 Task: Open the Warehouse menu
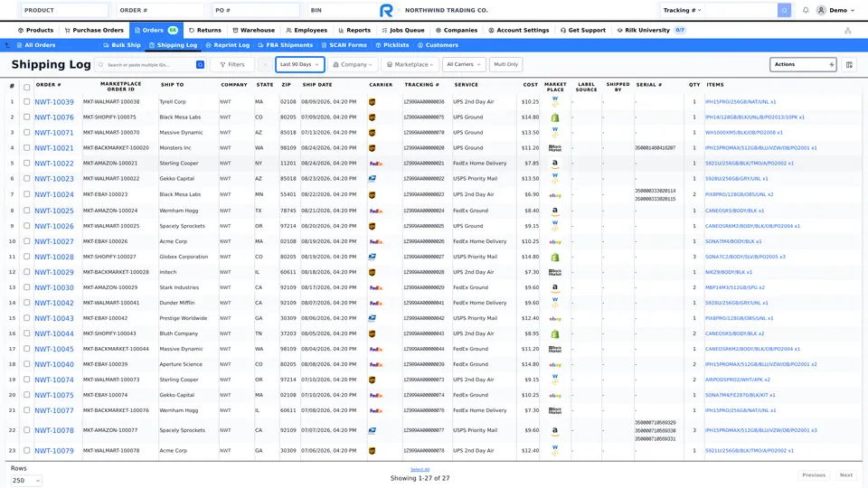click(x=253, y=31)
